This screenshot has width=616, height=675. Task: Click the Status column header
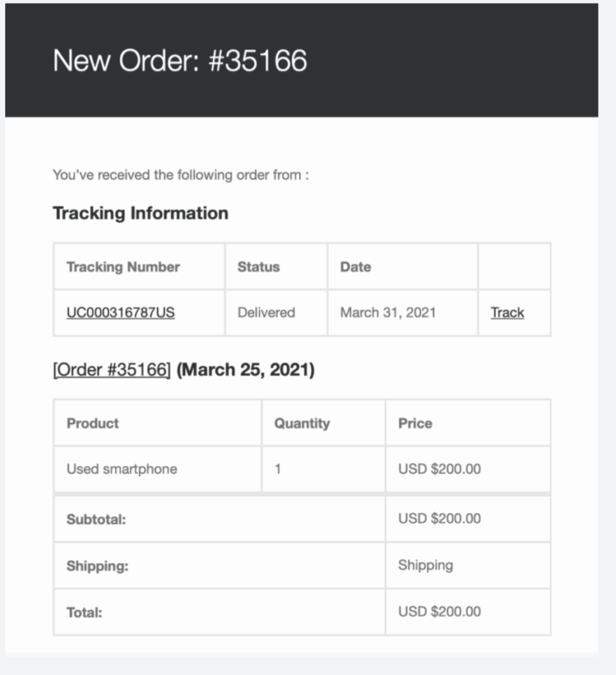click(x=258, y=267)
